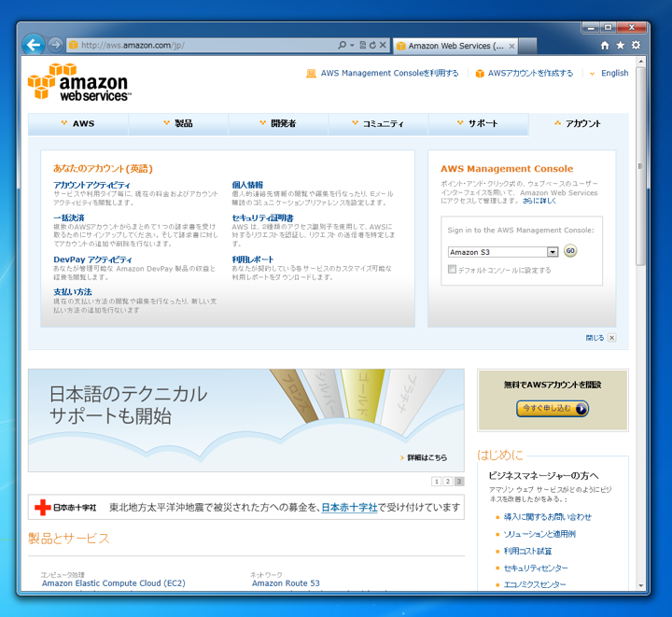Expand the 開発者 navigation menu
672x617 pixels.
[x=278, y=124]
